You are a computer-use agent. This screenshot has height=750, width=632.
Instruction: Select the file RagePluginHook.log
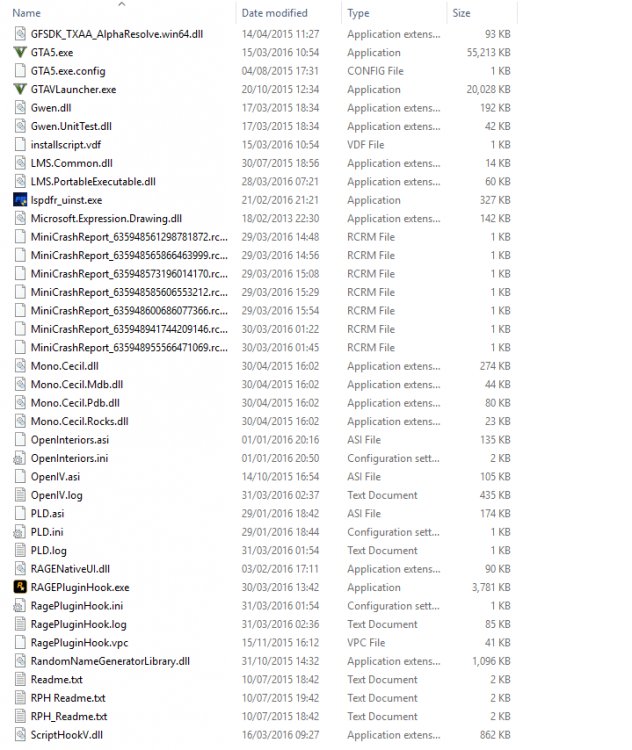click(78, 624)
